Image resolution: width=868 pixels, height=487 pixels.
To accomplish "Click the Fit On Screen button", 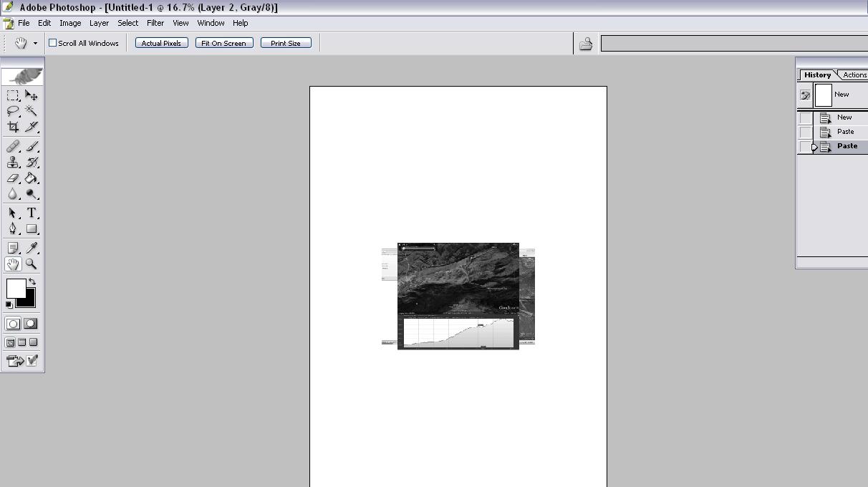I will [x=224, y=43].
